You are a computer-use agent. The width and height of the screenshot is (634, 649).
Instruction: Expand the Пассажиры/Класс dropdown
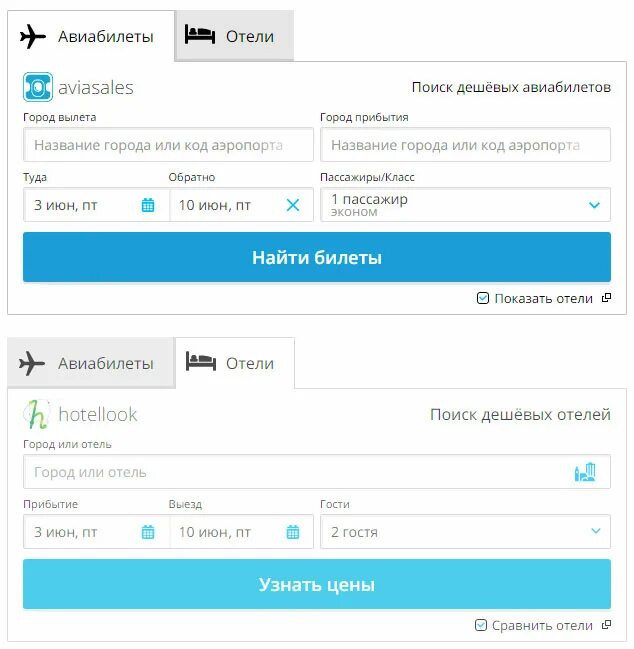coord(466,205)
